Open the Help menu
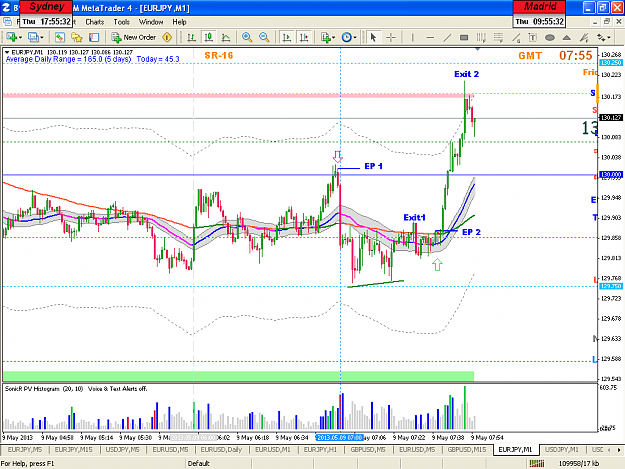 click(179, 22)
